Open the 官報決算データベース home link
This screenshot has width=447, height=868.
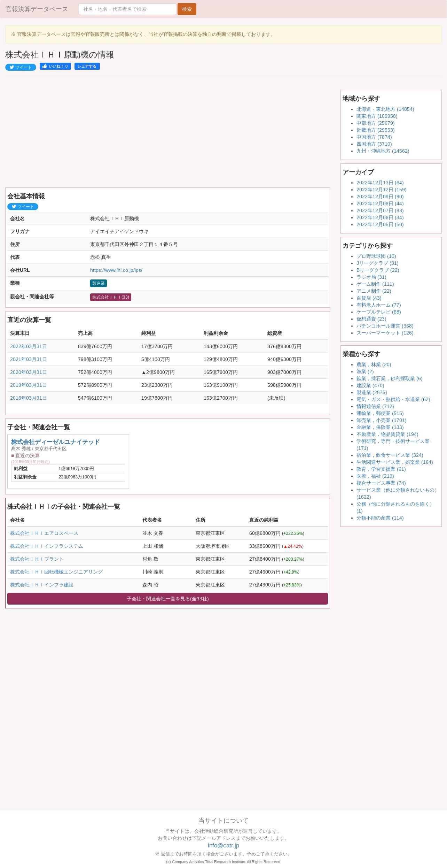click(x=37, y=9)
